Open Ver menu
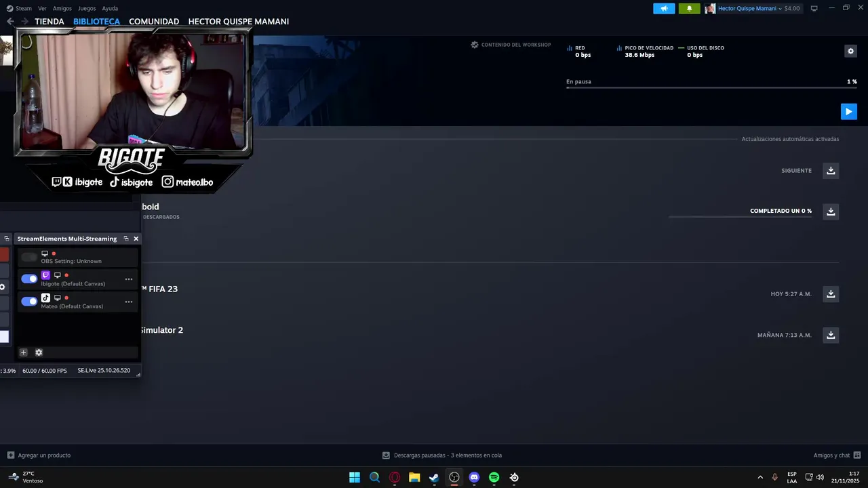The width and height of the screenshot is (868, 488). (42, 8)
